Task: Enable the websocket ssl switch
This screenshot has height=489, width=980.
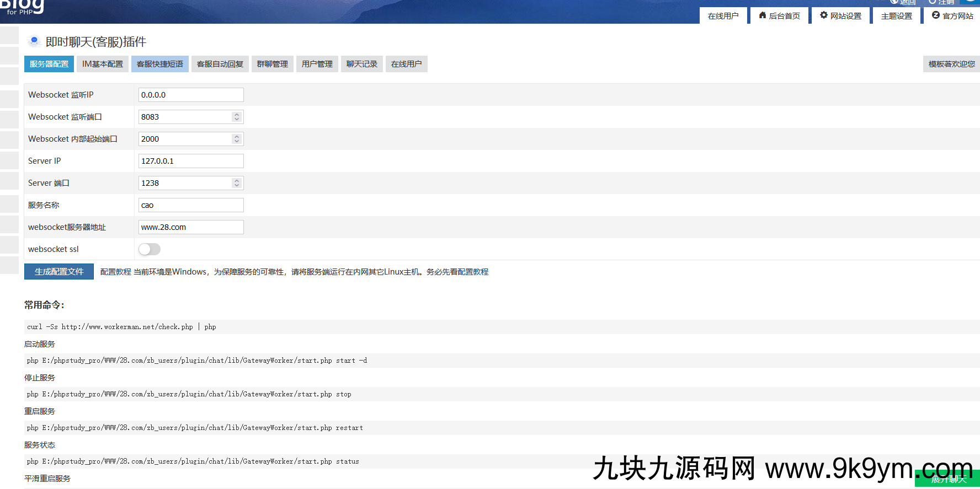Action: pyautogui.click(x=150, y=249)
